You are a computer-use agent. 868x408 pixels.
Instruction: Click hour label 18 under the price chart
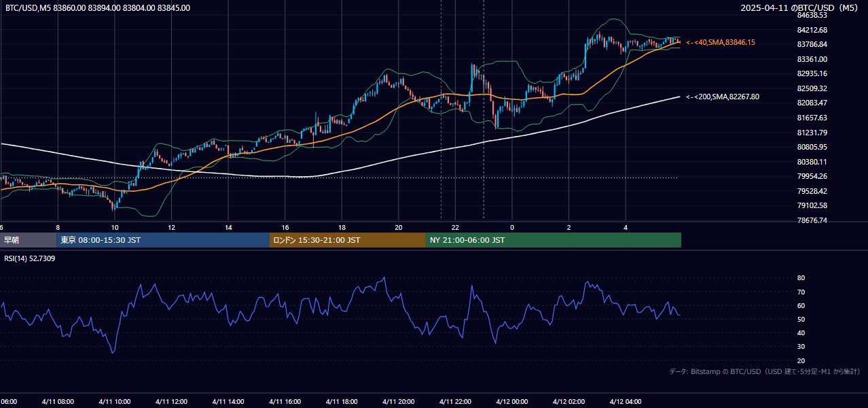coord(342,227)
